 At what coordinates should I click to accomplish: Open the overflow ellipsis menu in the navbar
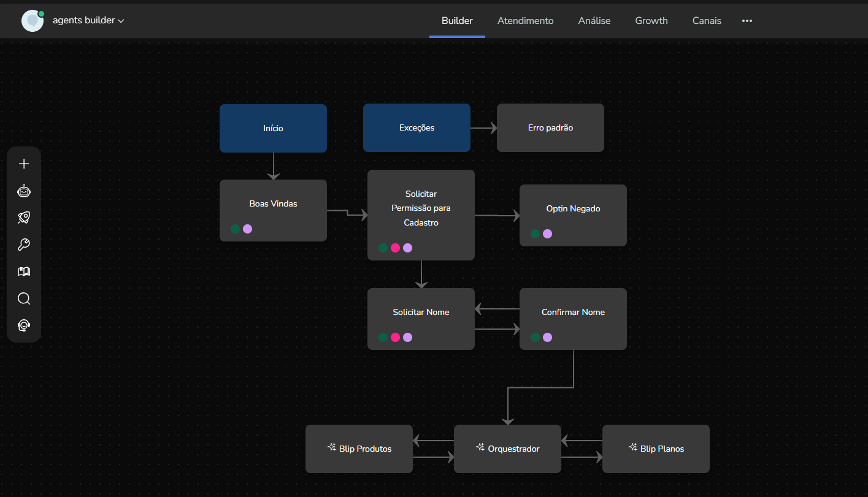747,20
